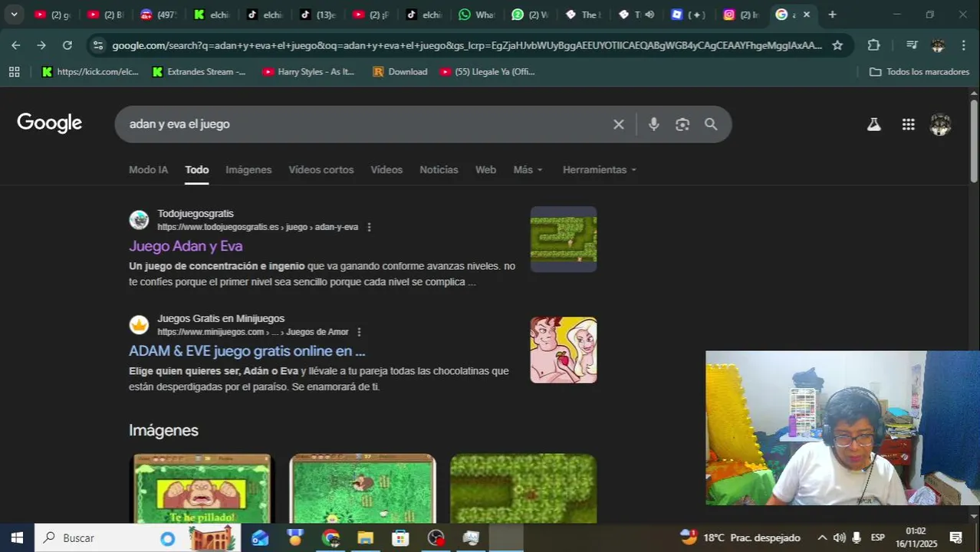
Task: Open Chrome media controls icon
Action: (912, 45)
